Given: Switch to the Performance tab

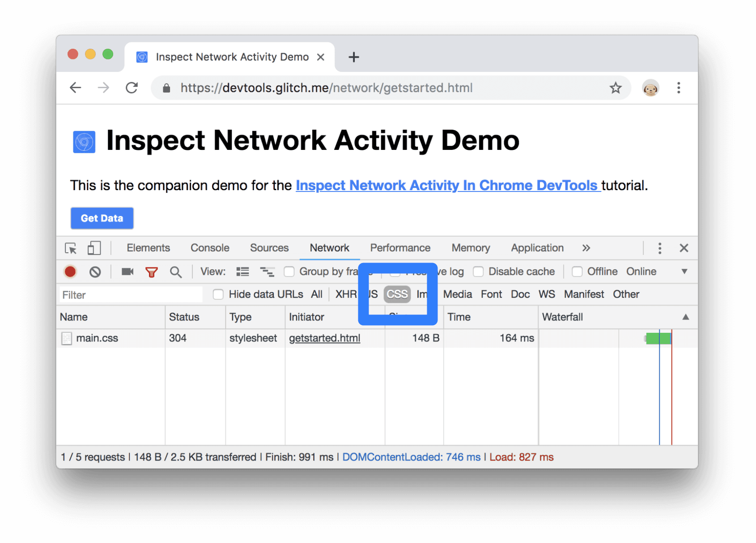Looking at the screenshot, I should [x=400, y=248].
